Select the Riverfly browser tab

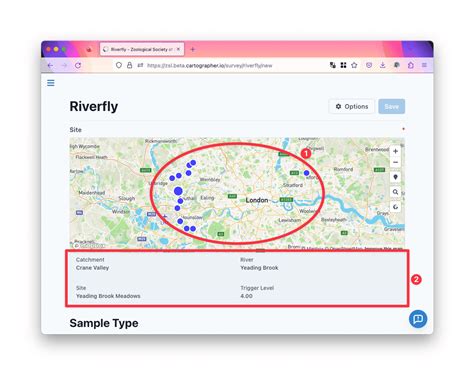point(142,49)
